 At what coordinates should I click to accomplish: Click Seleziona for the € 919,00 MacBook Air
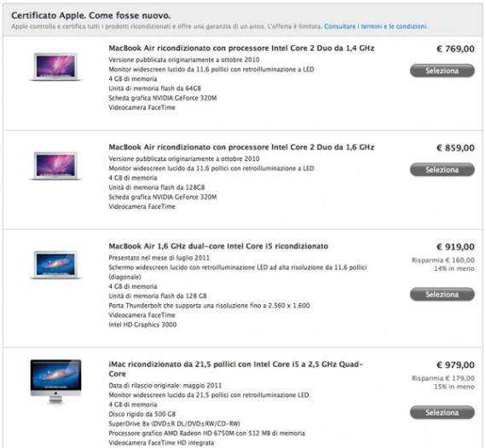coord(442,295)
